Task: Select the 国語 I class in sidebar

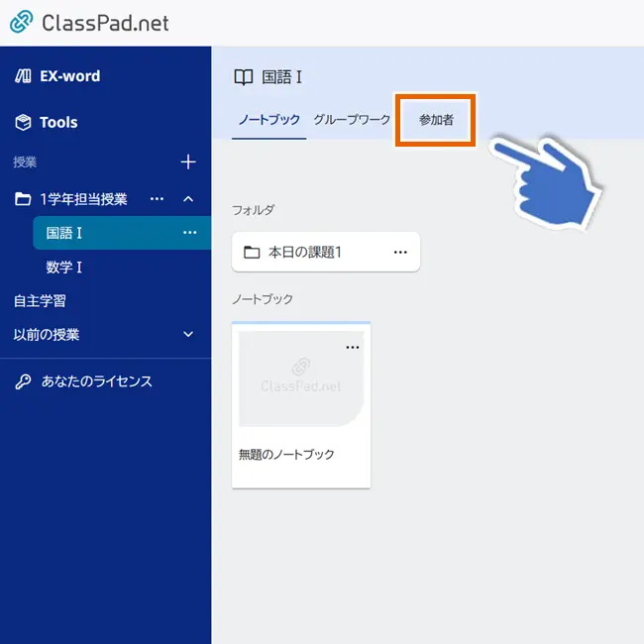Action: [x=122, y=233]
